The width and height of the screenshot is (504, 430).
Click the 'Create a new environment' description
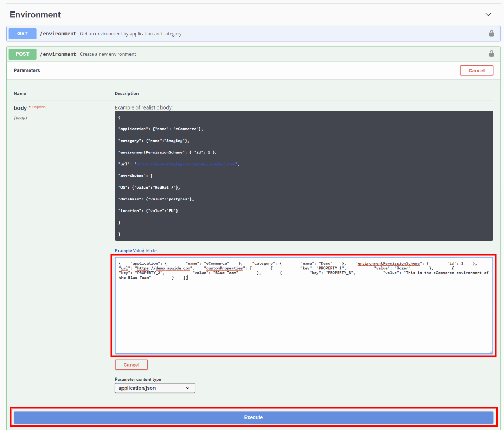pyautogui.click(x=108, y=54)
